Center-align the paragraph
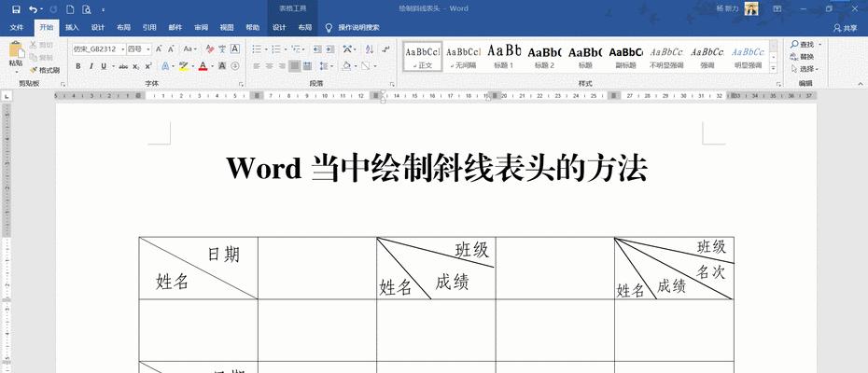868x373 pixels. tap(269, 66)
